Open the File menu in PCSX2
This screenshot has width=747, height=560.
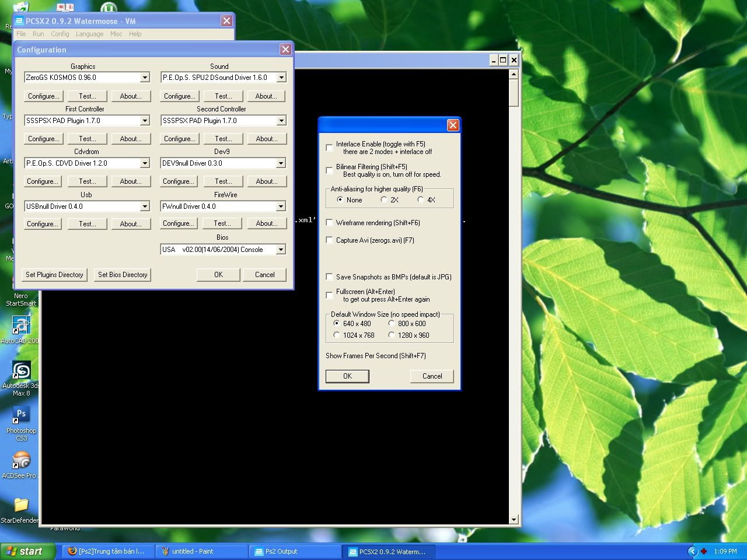(x=21, y=34)
